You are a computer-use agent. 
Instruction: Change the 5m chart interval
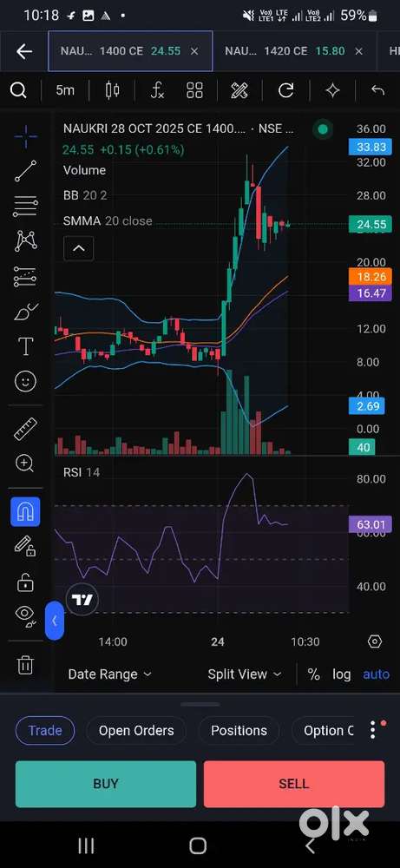[x=65, y=90]
